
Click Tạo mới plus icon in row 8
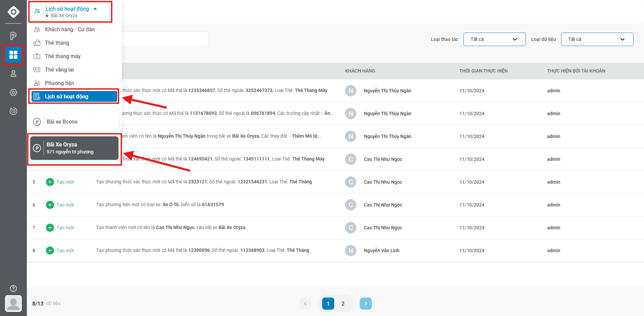[50, 251]
